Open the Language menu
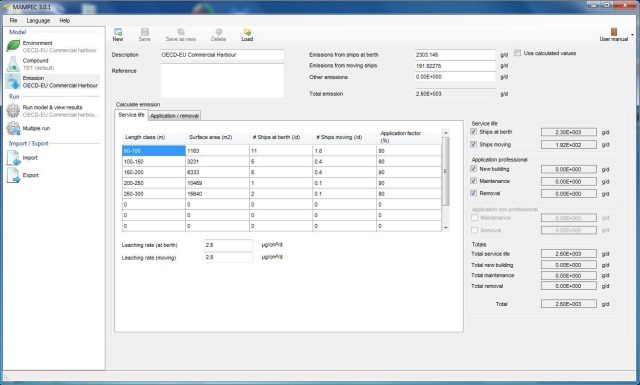640x385 pixels. point(38,20)
